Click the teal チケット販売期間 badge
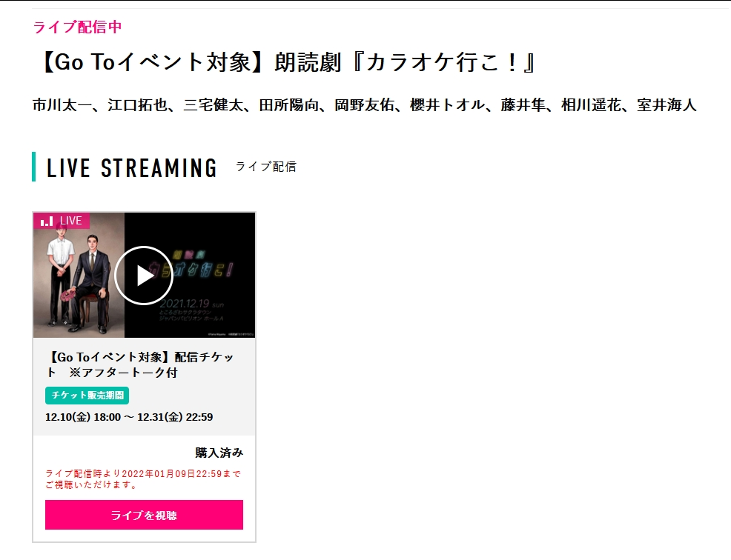This screenshot has height=560, width=731. 87,395
